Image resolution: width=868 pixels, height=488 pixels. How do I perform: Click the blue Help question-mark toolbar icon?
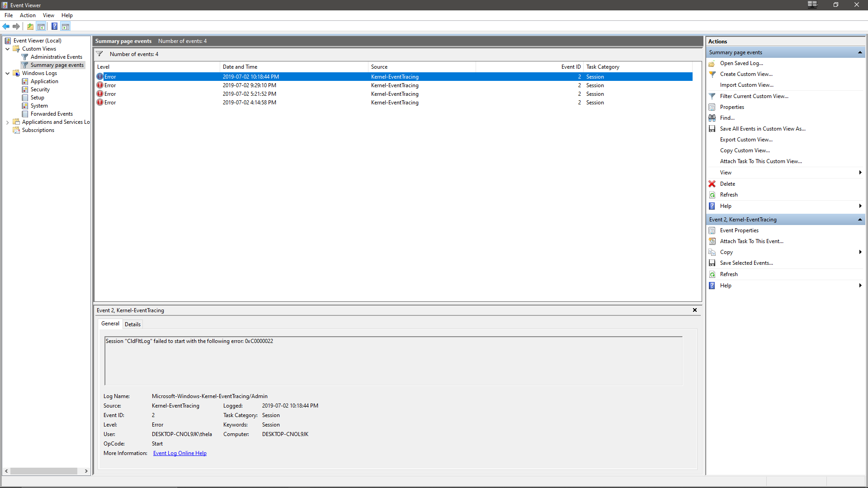(x=54, y=27)
